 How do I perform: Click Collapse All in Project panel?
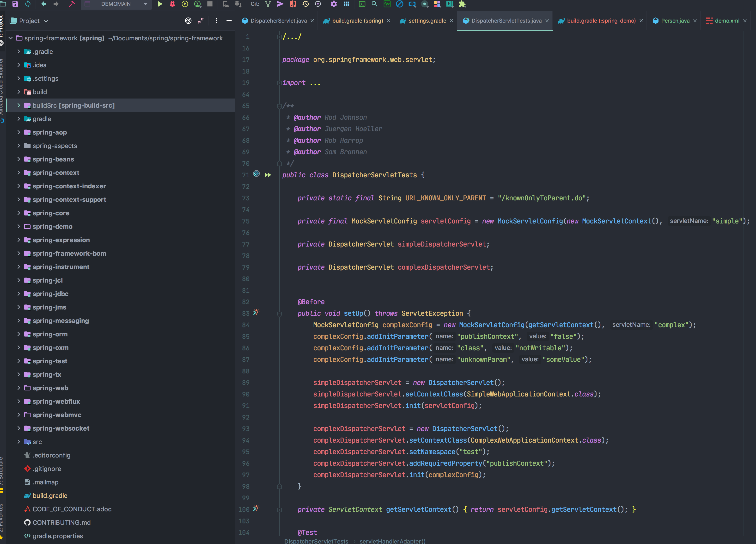201,21
